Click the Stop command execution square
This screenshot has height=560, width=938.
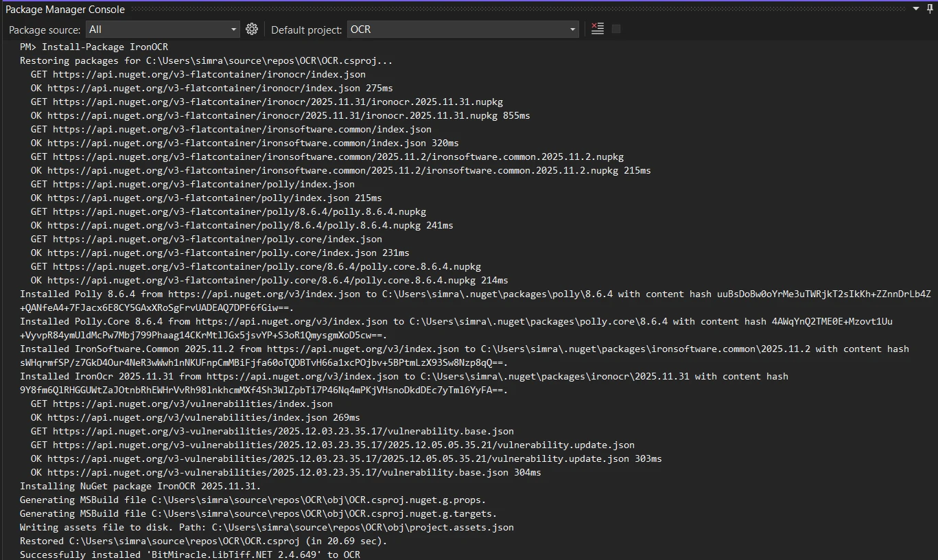pos(616,29)
